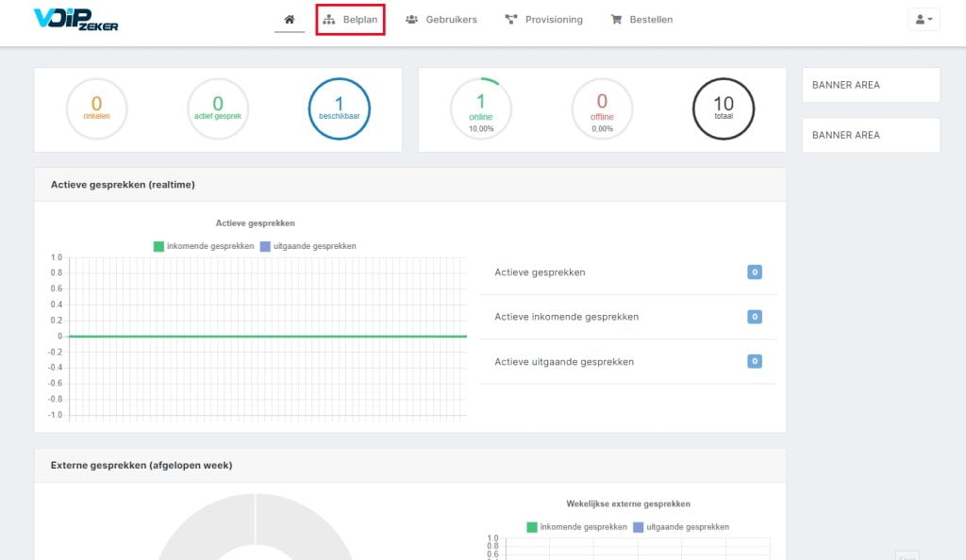Click the 'Wekelijkse externe gesprekken' chart title
The height and width of the screenshot is (560, 966).
pos(628,504)
